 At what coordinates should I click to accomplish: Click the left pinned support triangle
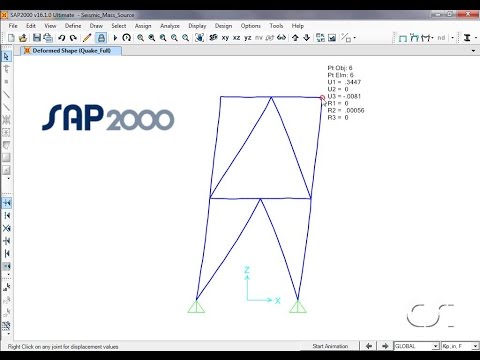coord(196,307)
